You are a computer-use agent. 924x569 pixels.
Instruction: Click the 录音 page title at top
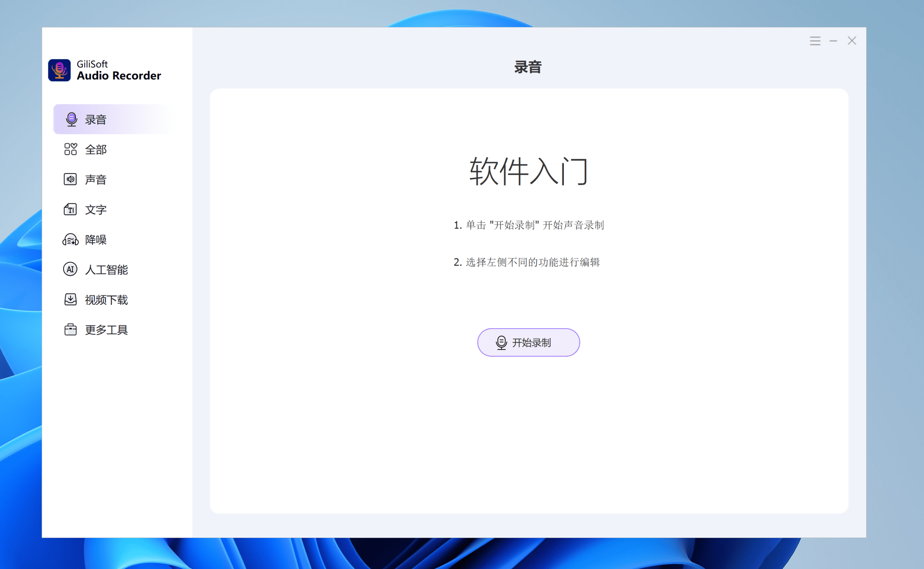tap(528, 68)
